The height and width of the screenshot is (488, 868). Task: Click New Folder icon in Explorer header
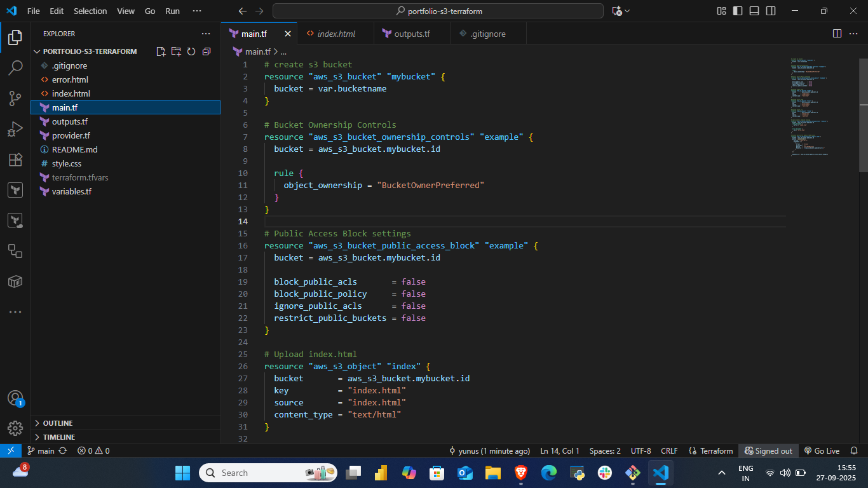pos(176,51)
